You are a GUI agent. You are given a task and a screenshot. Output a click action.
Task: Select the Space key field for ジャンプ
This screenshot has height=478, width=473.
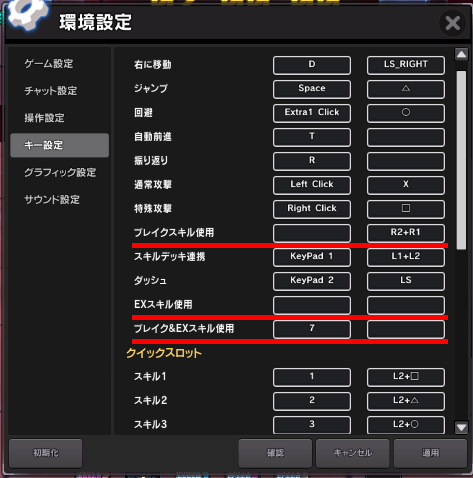coord(312,89)
